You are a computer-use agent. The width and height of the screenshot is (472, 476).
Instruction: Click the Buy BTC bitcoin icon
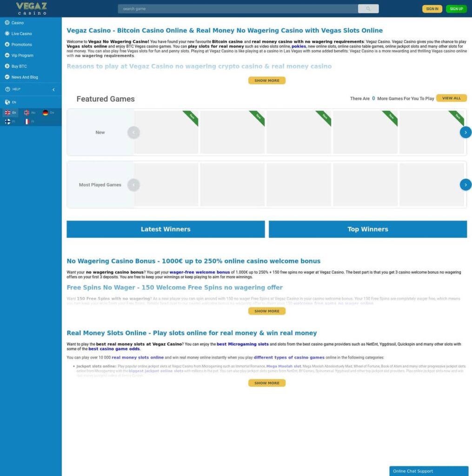pos(7,66)
